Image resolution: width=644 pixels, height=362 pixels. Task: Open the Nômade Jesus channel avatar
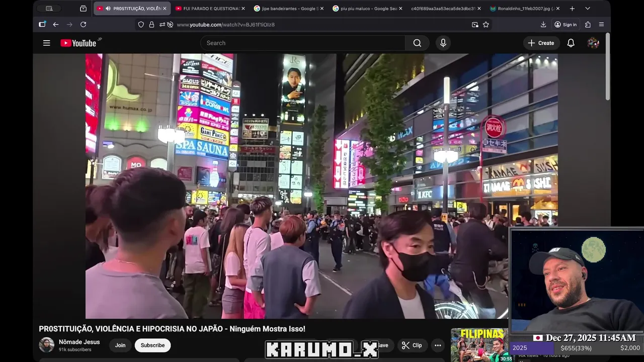click(x=47, y=345)
